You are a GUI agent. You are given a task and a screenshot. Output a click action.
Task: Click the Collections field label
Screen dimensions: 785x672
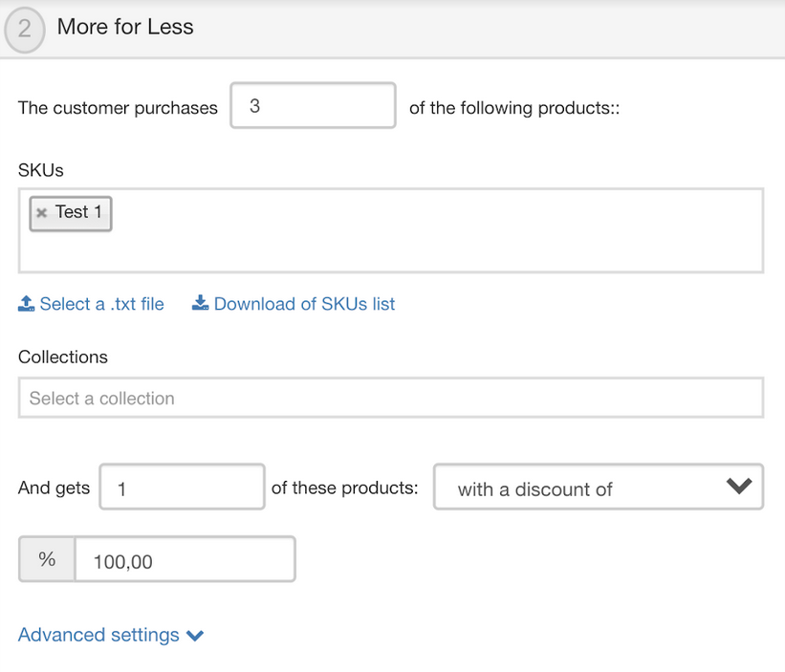63,357
